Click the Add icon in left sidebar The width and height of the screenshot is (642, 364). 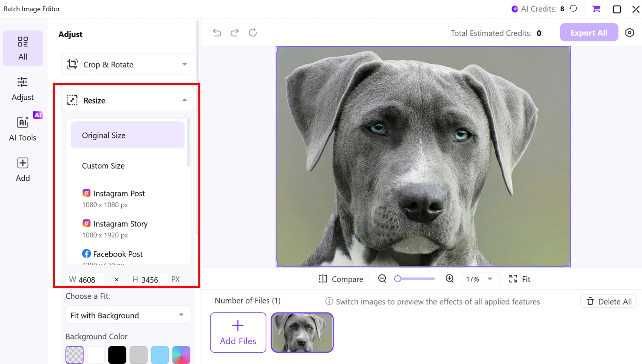23,168
